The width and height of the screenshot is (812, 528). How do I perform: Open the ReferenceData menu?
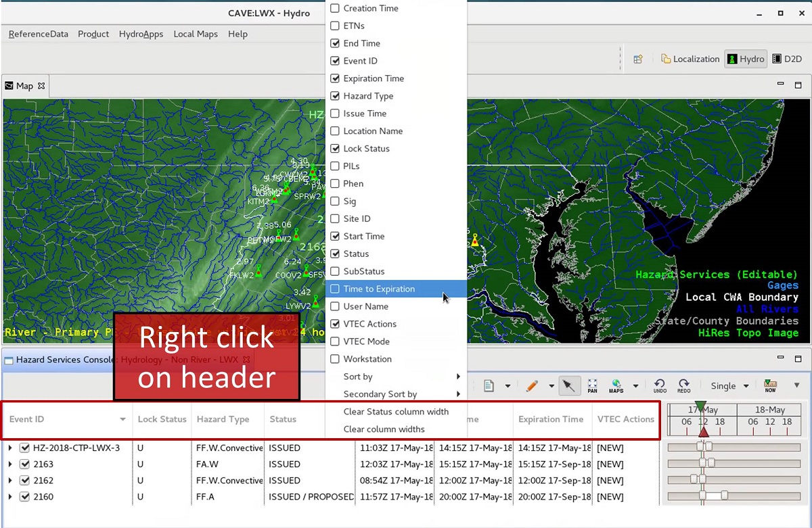click(x=38, y=34)
